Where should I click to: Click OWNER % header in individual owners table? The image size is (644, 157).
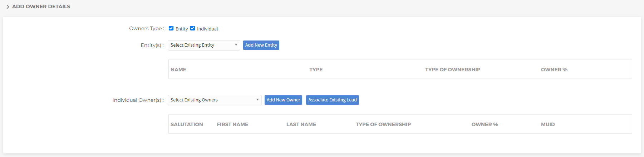[x=485, y=124]
